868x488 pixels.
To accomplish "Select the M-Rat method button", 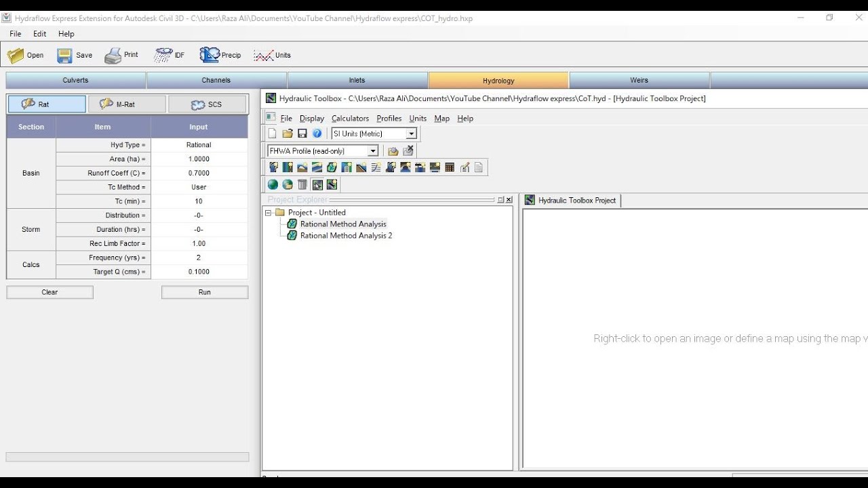I will coord(127,104).
